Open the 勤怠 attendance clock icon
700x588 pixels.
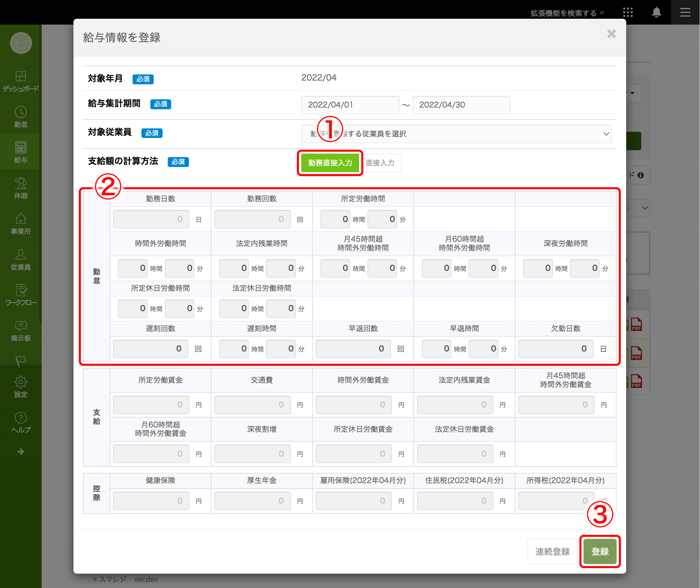pyautogui.click(x=21, y=112)
